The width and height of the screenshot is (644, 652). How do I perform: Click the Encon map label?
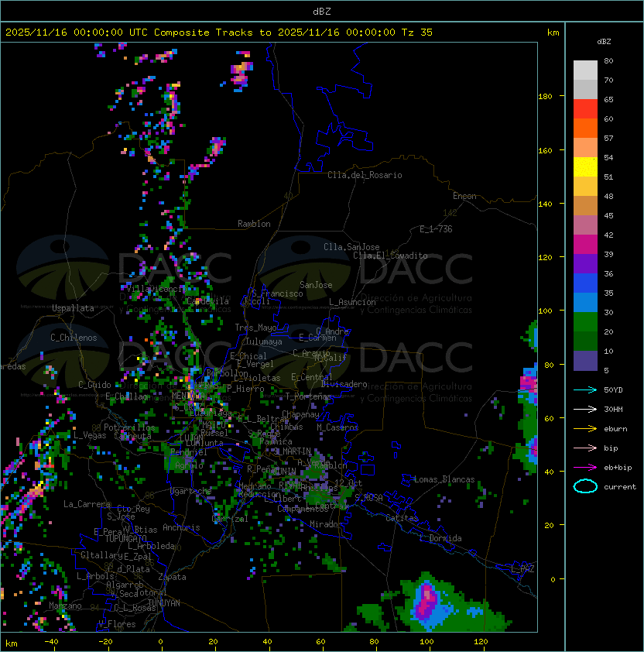(x=464, y=196)
